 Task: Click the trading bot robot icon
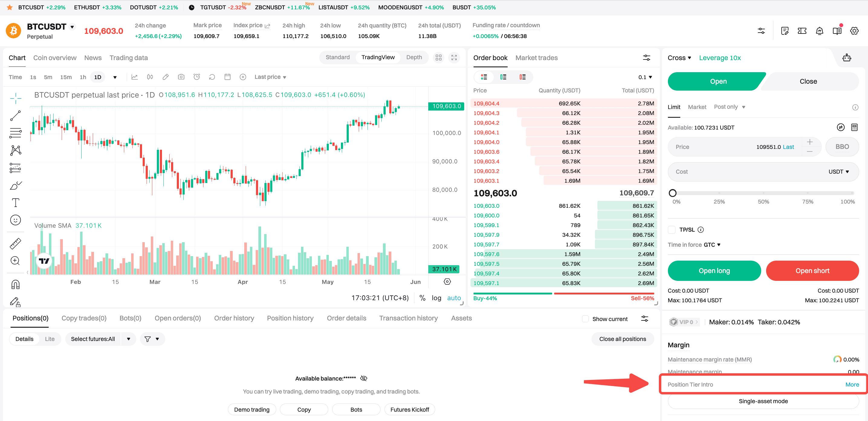click(847, 58)
